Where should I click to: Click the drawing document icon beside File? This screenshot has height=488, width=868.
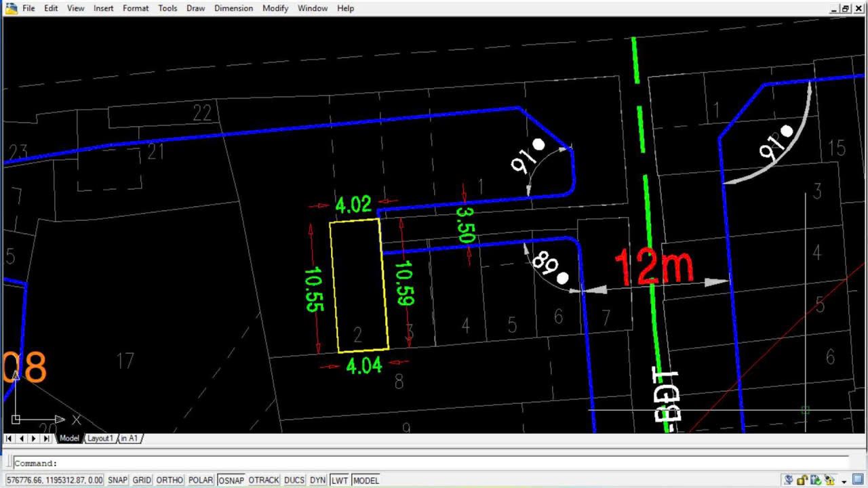(11, 8)
